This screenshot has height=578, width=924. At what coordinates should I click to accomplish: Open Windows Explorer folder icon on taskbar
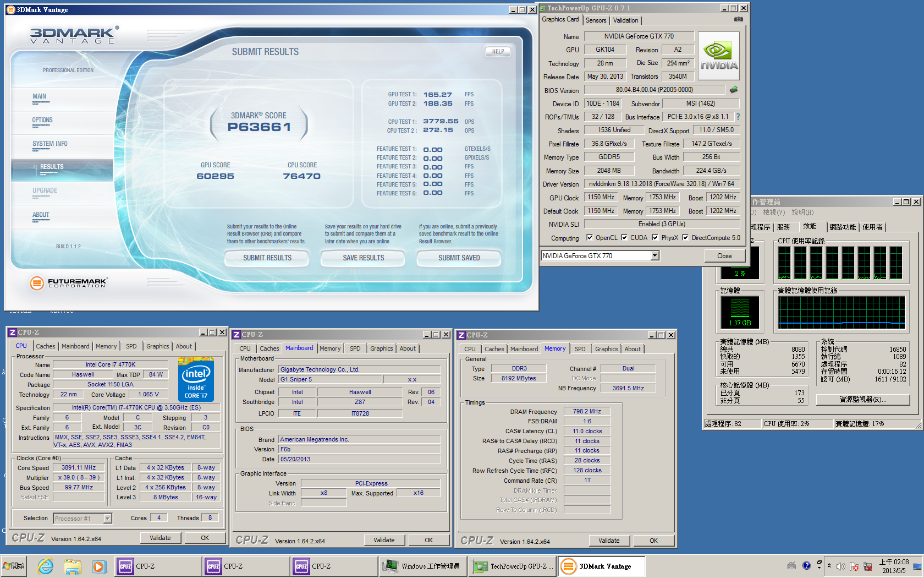click(x=73, y=566)
